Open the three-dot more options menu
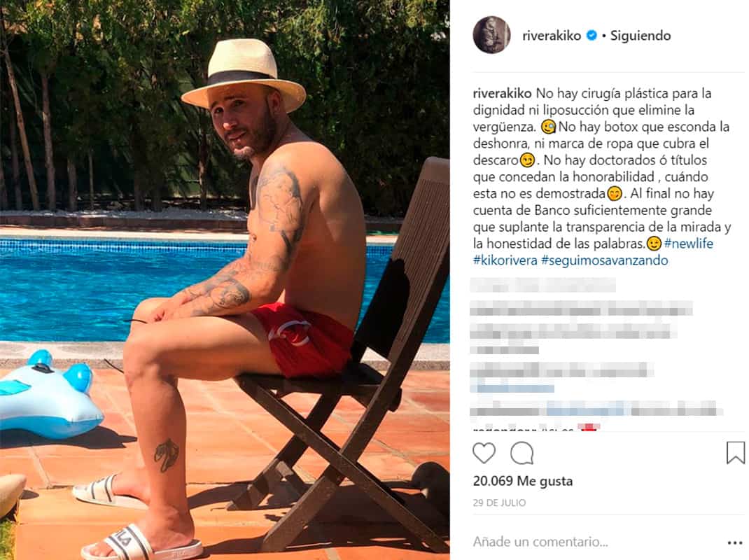749x560 pixels. 735,542
